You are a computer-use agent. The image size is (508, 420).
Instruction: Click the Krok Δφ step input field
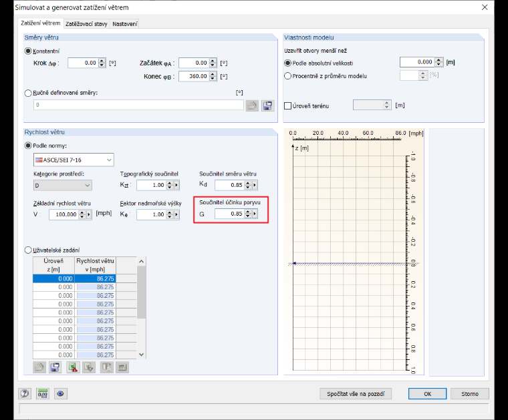click(83, 63)
